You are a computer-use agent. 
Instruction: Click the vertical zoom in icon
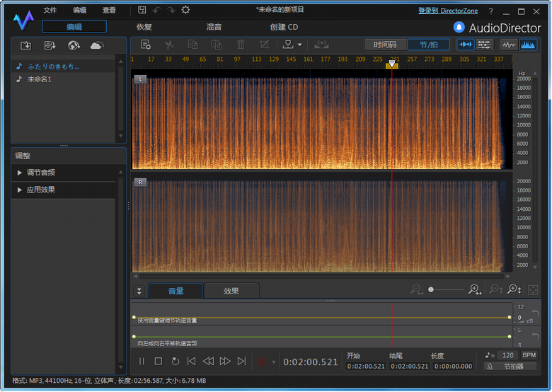click(x=514, y=290)
